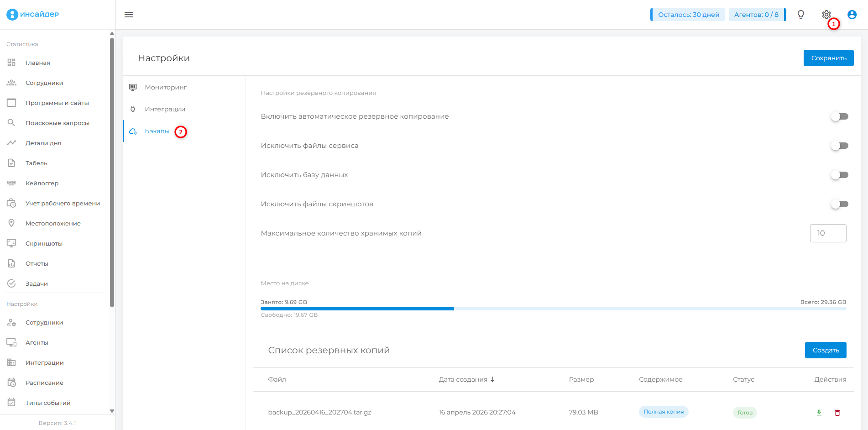Viewport: 868px width, 430px height.
Task: Open the user profile icon
Action: 852,15
